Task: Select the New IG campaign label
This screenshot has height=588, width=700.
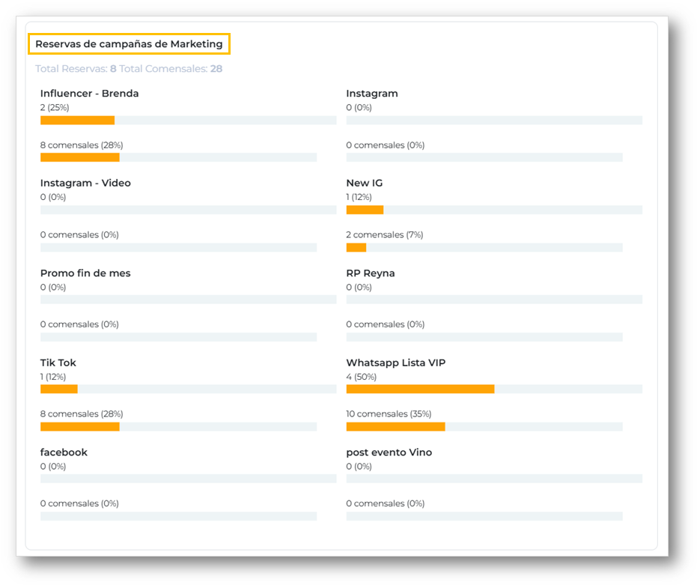Action: coord(365,184)
